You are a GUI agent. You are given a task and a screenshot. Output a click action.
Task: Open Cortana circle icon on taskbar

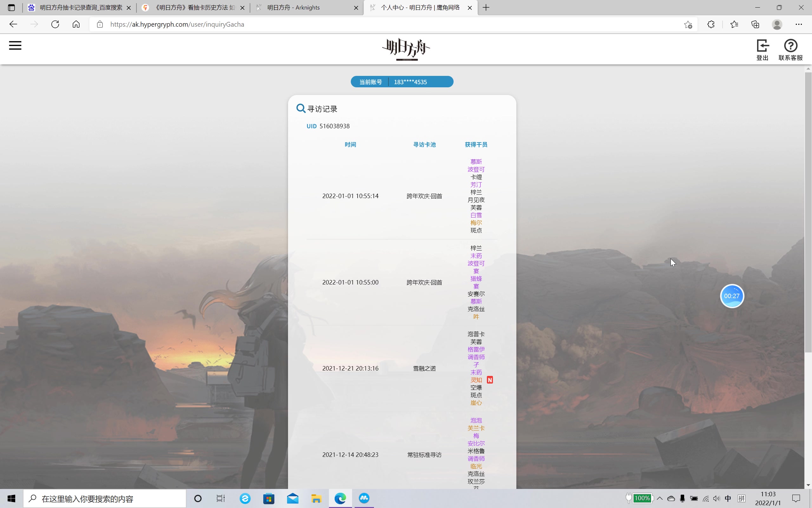tap(198, 498)
